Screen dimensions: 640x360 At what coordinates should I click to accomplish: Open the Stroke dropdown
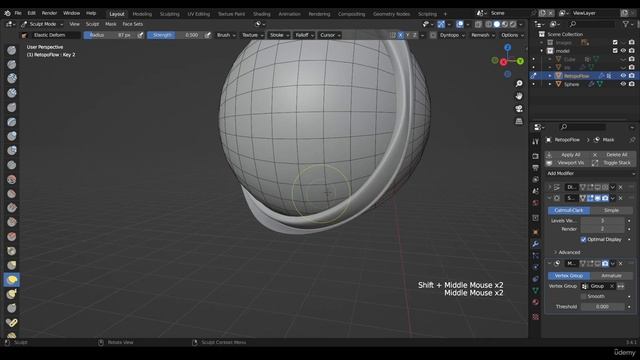[279, 35]
